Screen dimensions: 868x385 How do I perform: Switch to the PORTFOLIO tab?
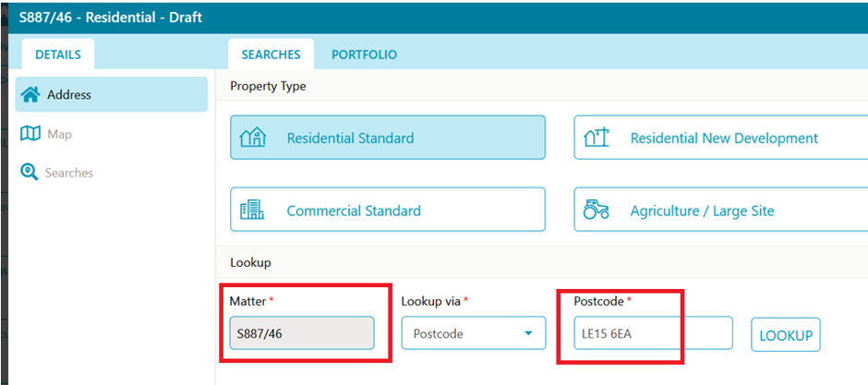pyautogui.click(x=364, y=54)
